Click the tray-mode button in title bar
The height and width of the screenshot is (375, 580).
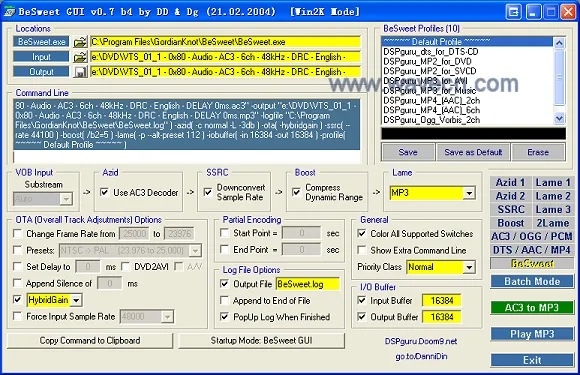[x=513, y=12]
